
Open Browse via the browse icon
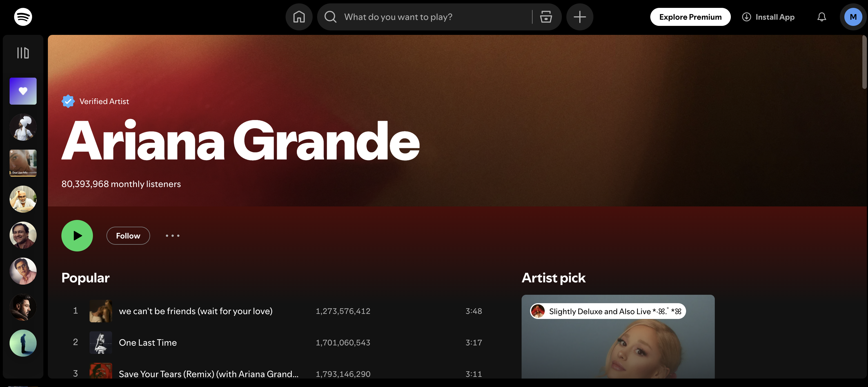pyautogui.click(x=545, y=17)
